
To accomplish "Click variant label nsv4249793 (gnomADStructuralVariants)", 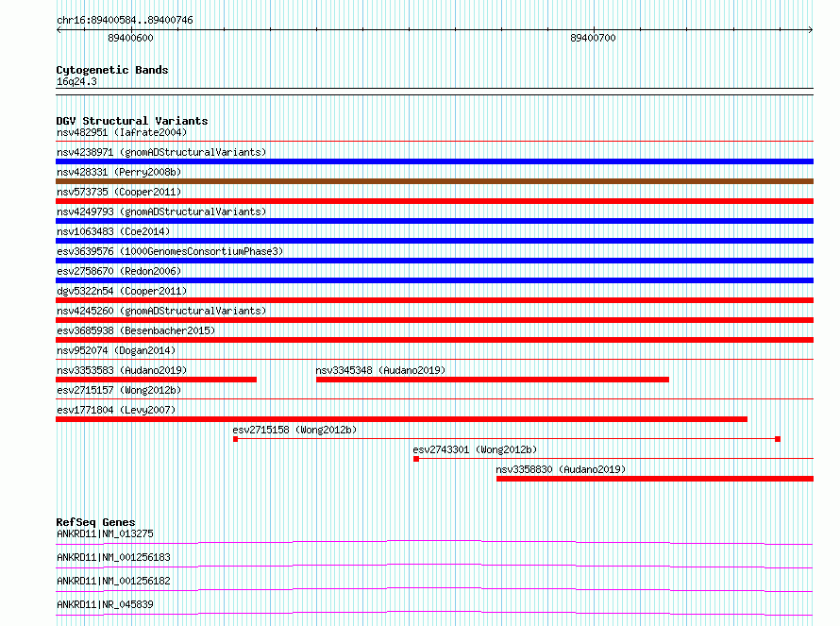I will 161,211.
